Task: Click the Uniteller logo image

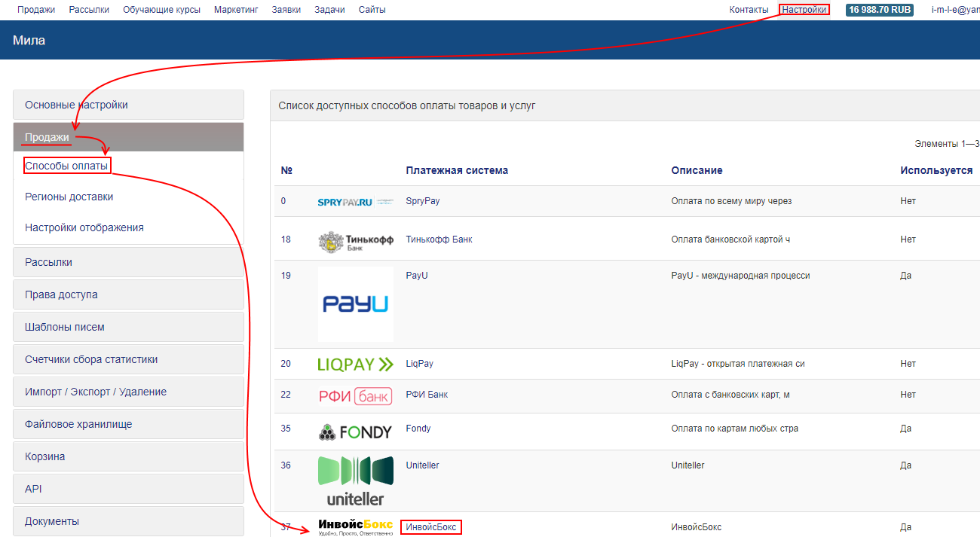Action: (x=355, y=481)
